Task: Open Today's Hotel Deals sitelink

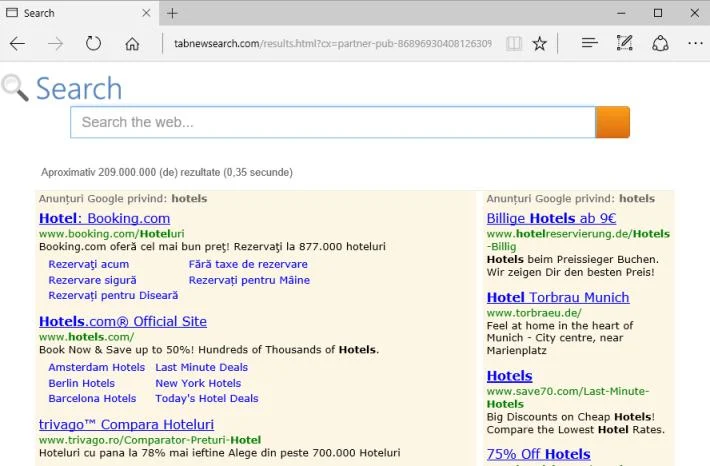Action: coord(207,399)
